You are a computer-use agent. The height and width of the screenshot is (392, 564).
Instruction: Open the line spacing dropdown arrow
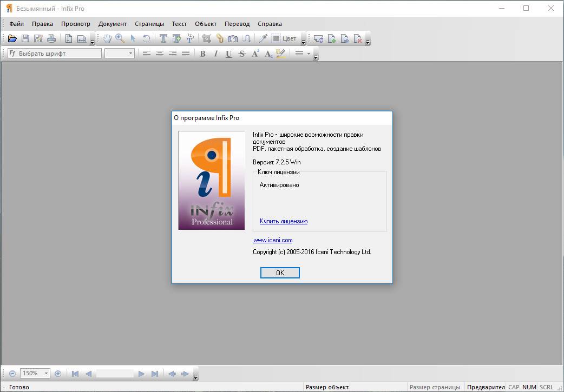pyautogui.click(x=309, y=54)
